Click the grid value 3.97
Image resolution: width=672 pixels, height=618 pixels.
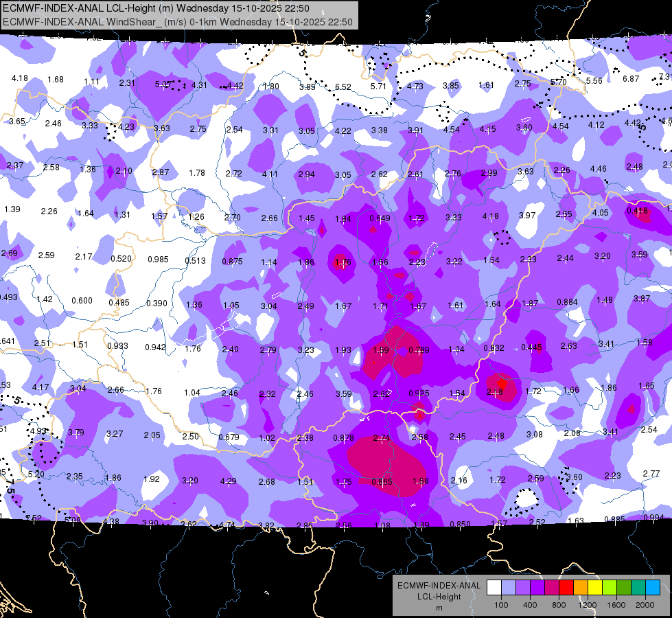pyautogui.click(x=527, y=215)
